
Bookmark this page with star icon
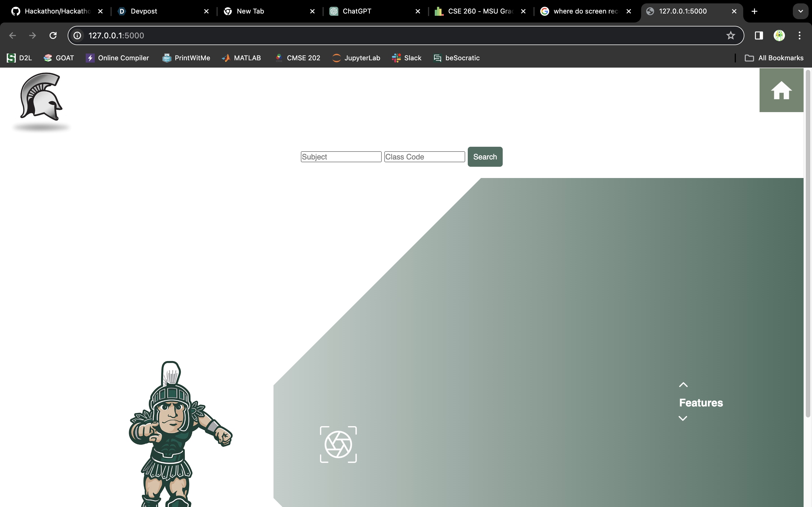pos(731,35)
